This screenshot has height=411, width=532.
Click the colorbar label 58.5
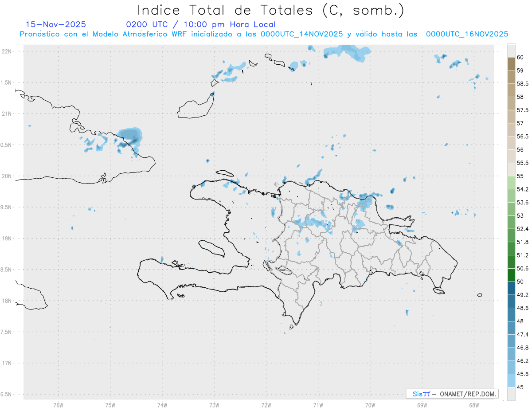522,84
